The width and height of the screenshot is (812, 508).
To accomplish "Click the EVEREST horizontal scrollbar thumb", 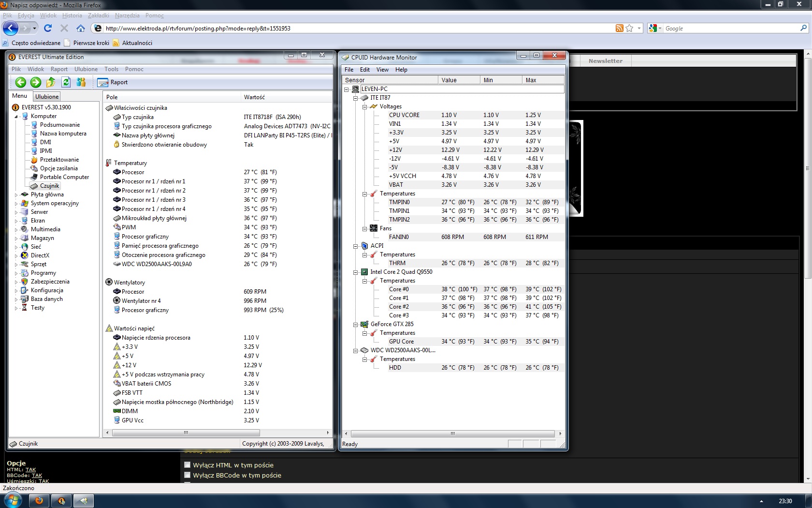I will pyautogui.click(x=186, y=433).
